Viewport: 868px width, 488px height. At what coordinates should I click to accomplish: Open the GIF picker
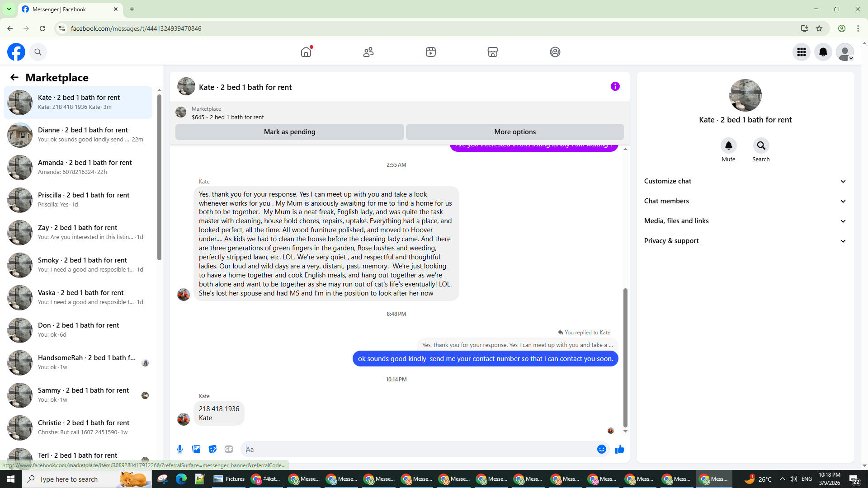click(x=229, y=449)
